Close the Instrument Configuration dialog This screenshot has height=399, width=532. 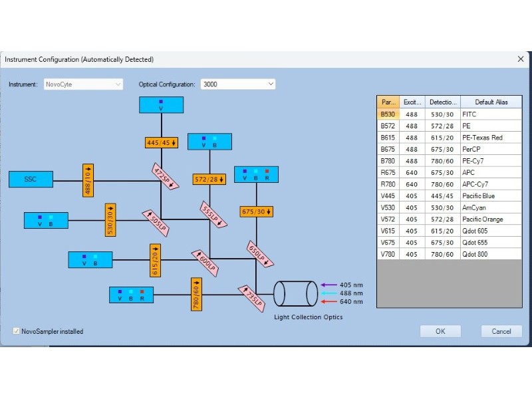point(520,59)
